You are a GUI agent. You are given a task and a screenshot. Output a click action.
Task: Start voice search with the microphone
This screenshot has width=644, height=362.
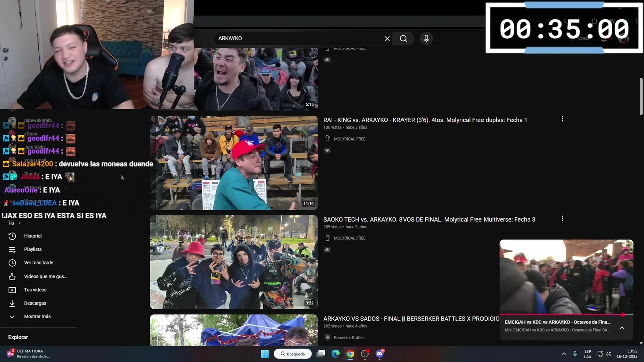426,38
